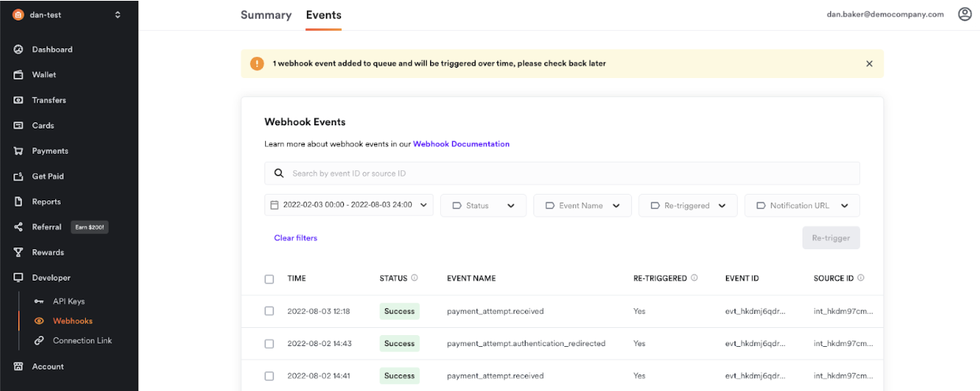The image size is (980, 391).
Task: Expand the Event Name filter dropdown
Action: point(582,206)
